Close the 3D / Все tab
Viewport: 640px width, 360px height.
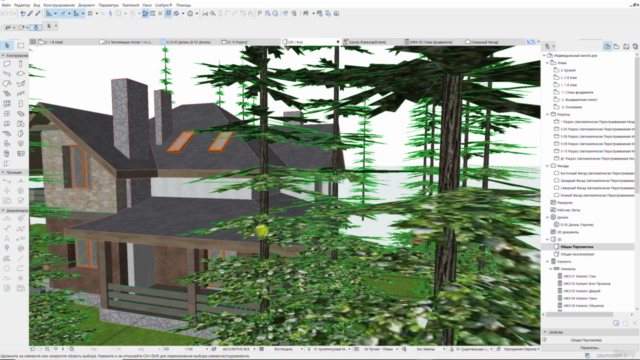[x=338, y=42]
